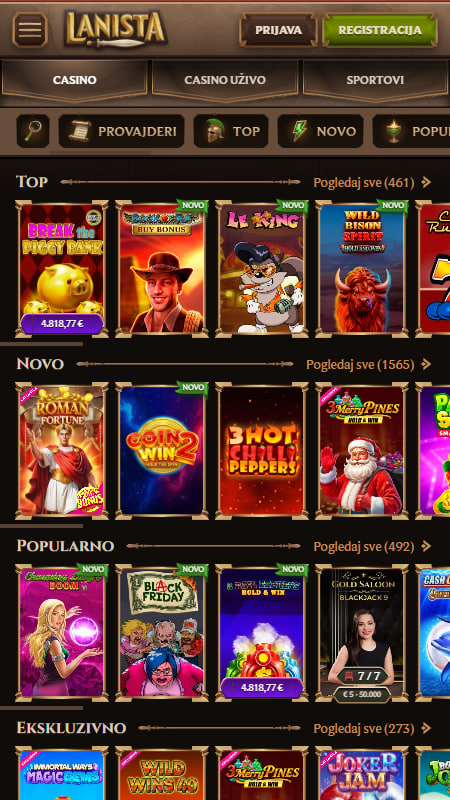Select Novo filter with lightning icon
The width and height of the screenshot is (450, 800).
pos(320,131)
